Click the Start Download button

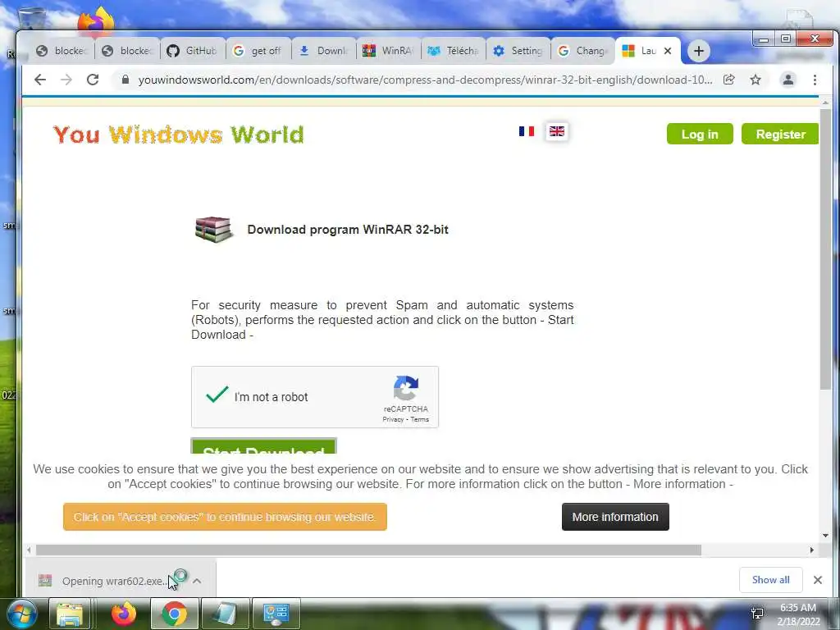pyautogui.click(x=263, y=446)
